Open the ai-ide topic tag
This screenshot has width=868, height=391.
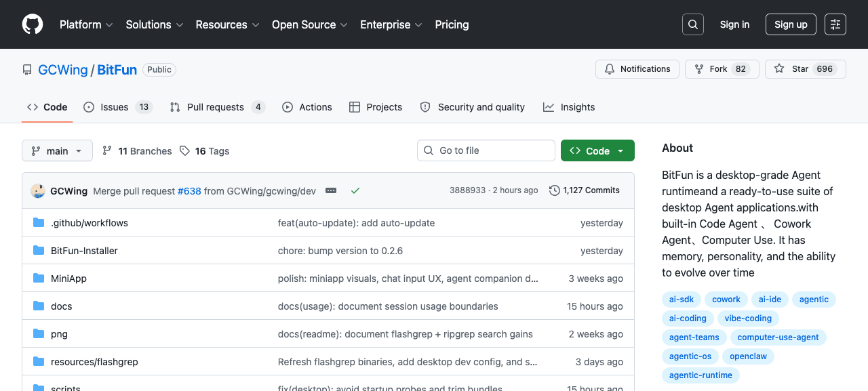coord(770,300)
